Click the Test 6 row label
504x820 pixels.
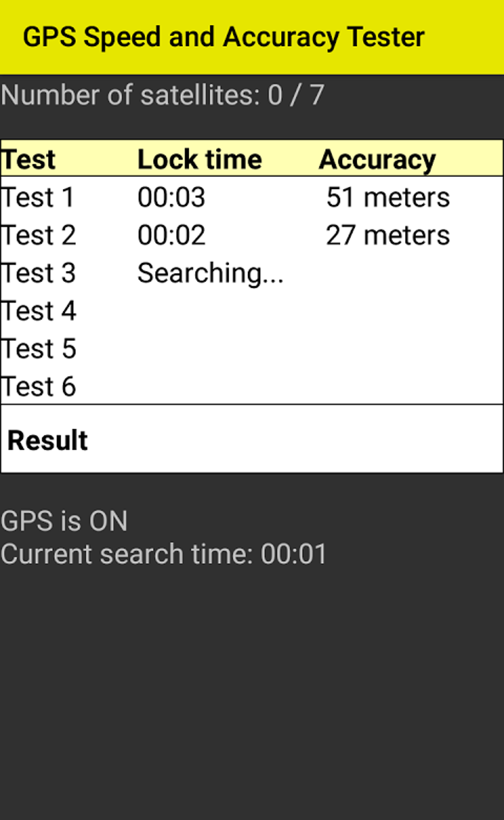point(39,386)
